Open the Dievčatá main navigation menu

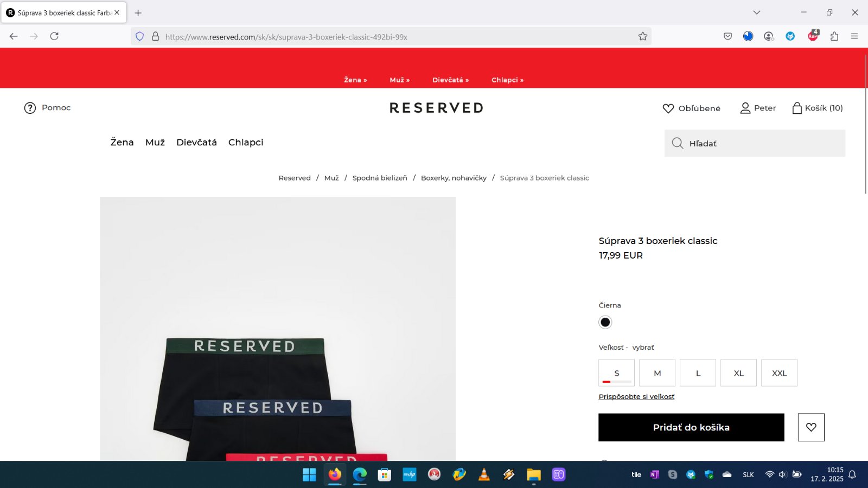tap(196, 142)
